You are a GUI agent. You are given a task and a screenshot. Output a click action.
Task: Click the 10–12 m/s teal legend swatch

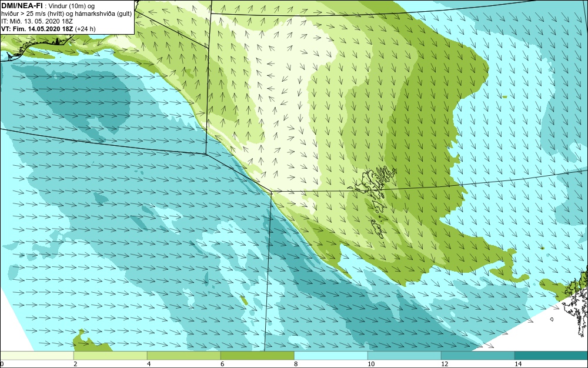[405, 356]
